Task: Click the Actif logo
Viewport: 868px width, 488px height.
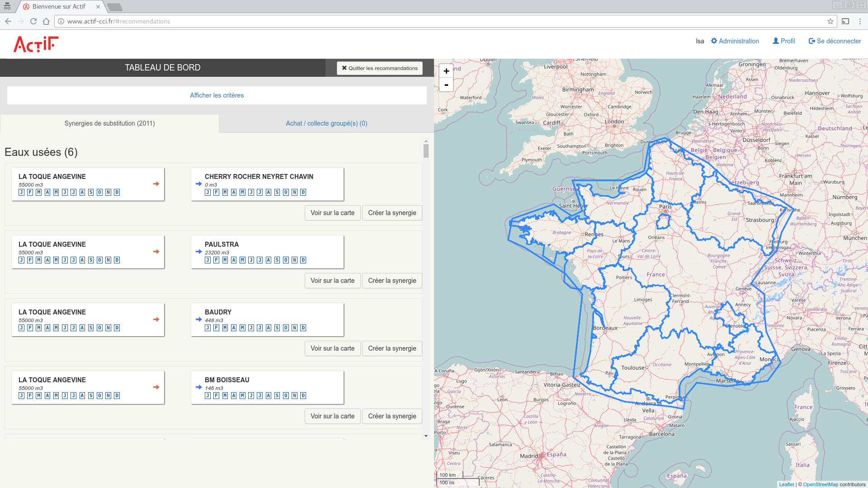Action: 36,44
